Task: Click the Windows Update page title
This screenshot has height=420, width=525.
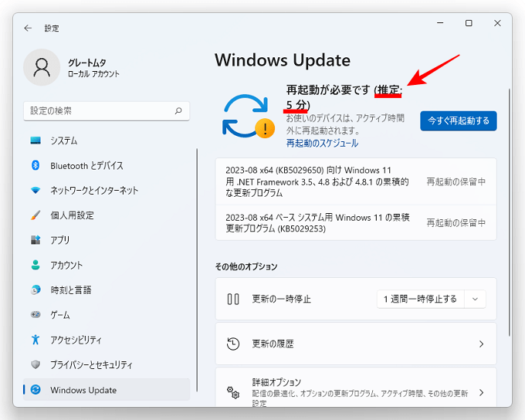Action: (283, 60)
